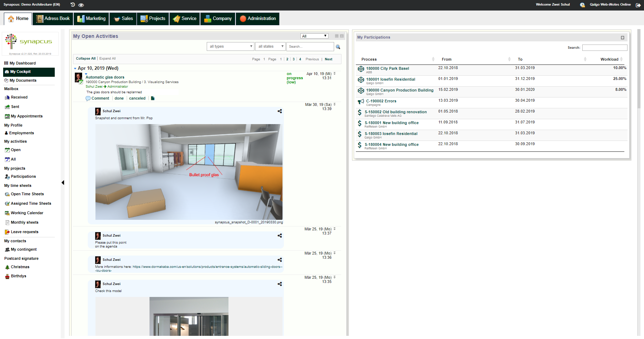Switch to the Marketing tab

[x=91, y=19]
